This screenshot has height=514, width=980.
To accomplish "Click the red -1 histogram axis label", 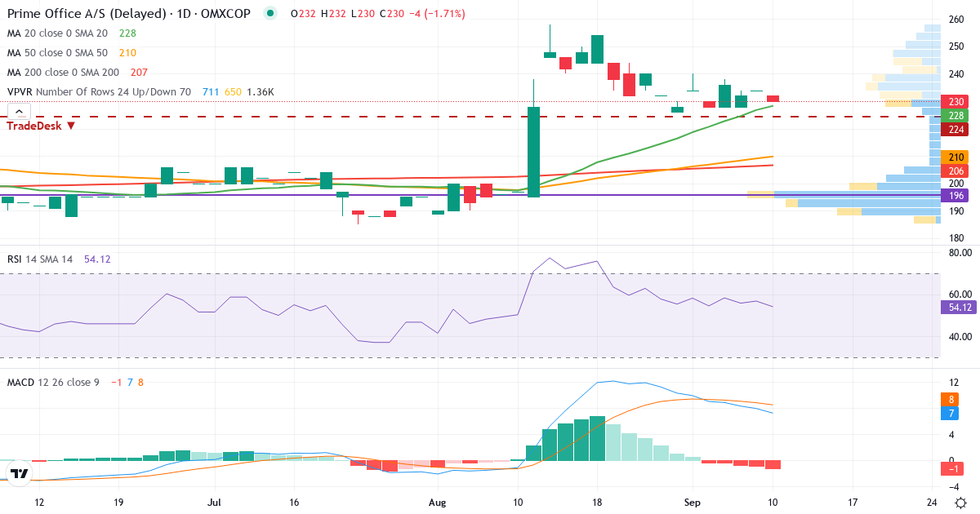I will (951, 467).
